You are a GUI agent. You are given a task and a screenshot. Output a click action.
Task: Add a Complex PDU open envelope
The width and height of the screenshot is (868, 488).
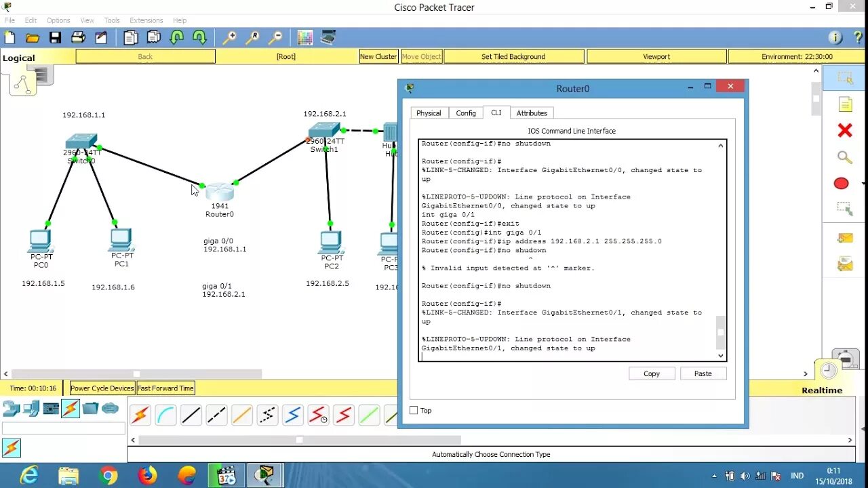pos(845,264)
